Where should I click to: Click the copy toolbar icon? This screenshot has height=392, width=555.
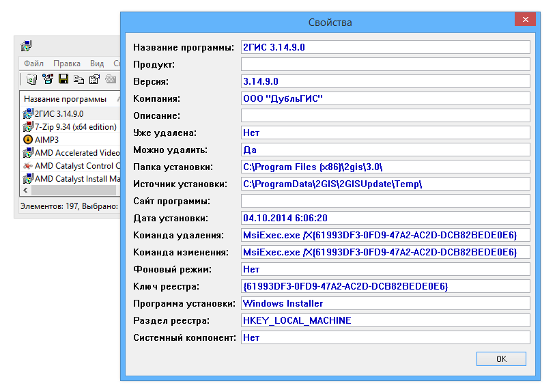[x=79, y=79]
